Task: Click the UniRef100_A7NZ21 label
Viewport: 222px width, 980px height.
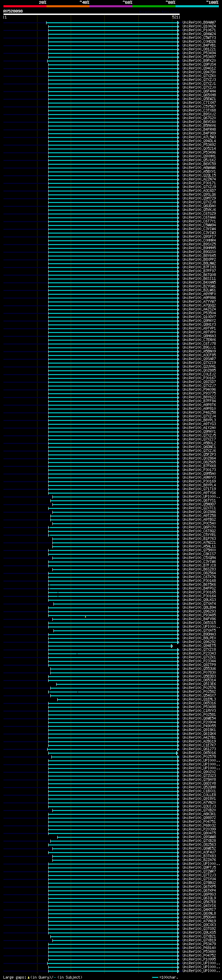Action: (x=199, y=543)
